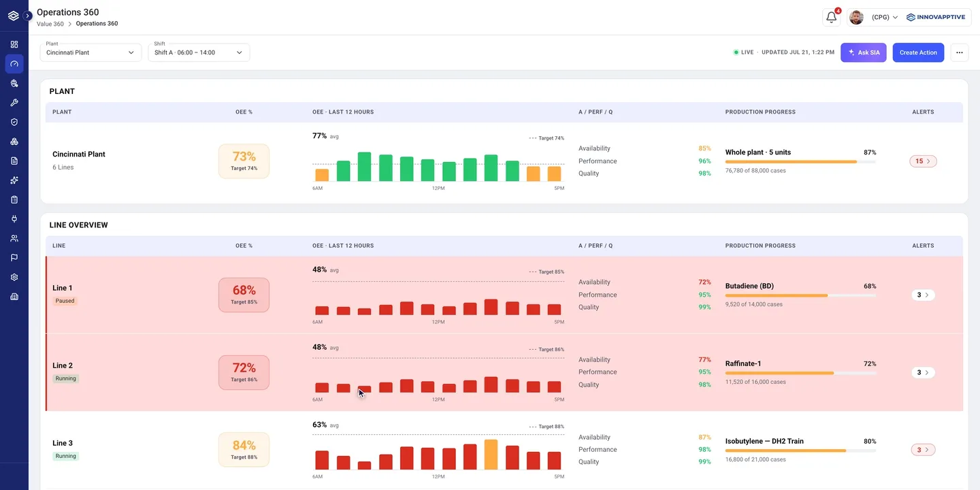
Task: Click the LIVE status indicator
Action: click(743, 52)
